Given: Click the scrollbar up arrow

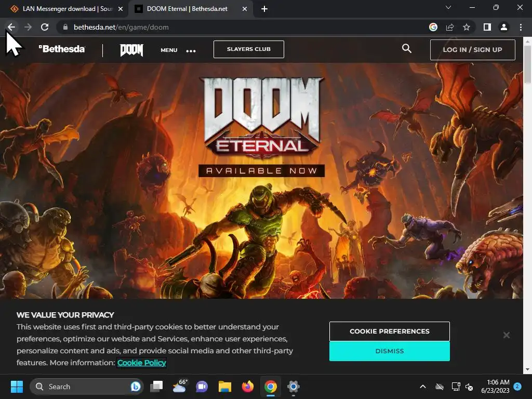Looking at the screenshot, I should (528, 41).
